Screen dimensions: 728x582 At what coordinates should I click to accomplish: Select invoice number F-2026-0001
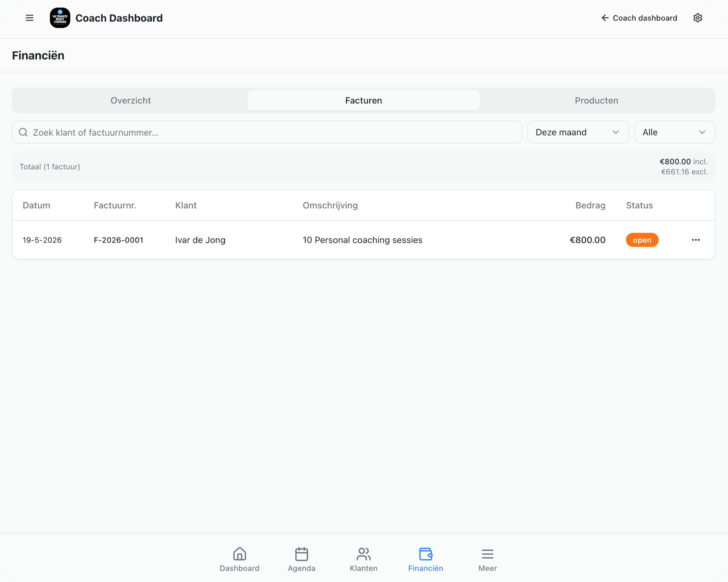point(118,240)
